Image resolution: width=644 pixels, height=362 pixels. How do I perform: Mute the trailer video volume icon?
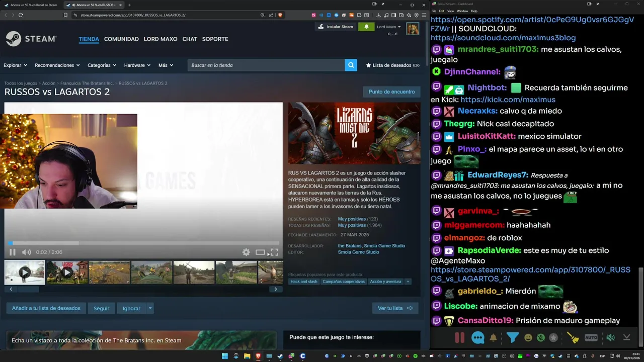27,252
